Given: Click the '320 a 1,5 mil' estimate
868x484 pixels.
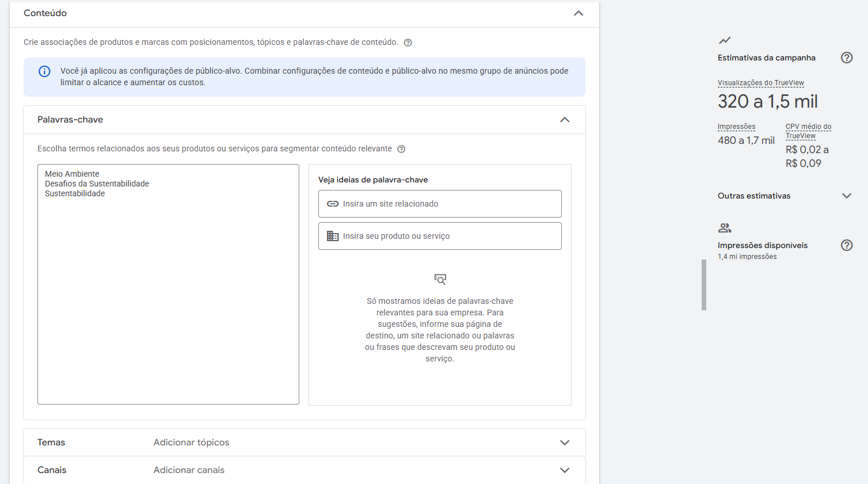Looking at the screenshot, I should tap(768, 102).
